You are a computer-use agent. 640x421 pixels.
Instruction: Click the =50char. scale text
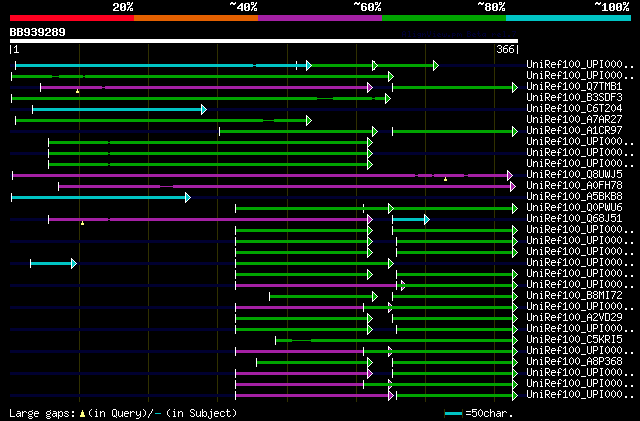click(x=488, y=413)
